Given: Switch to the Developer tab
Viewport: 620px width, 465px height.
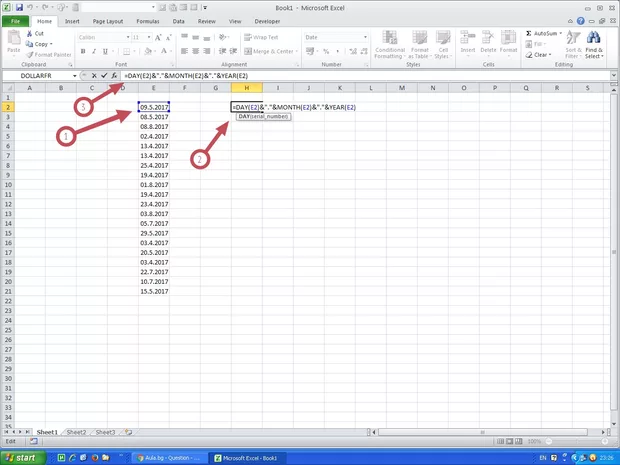Looking at the screenshot, I should point(267,21).
